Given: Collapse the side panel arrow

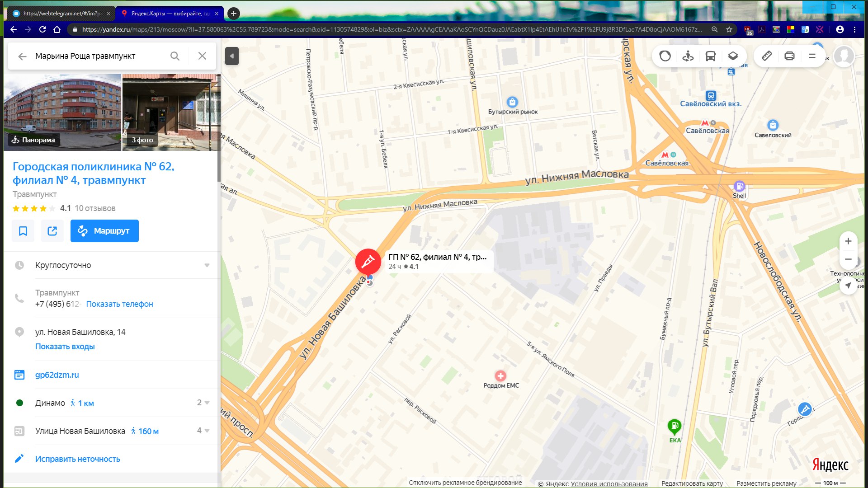Looking at the screenshot, I should tap(232, 56).
